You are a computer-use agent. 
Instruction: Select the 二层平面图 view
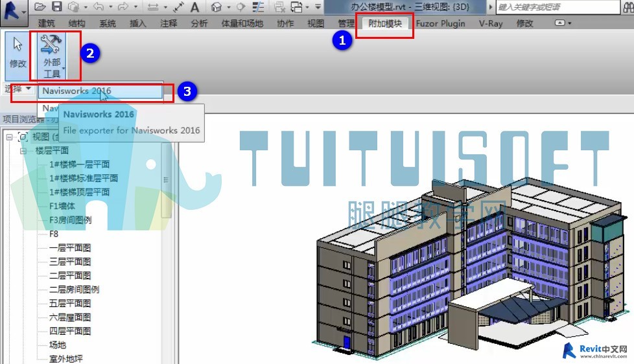click(x=70, y=275)
